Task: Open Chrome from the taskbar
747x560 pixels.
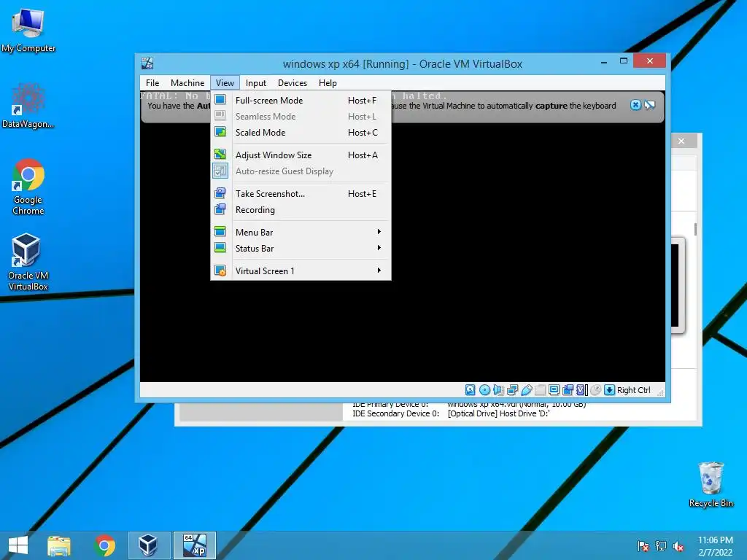Action: 104,545
